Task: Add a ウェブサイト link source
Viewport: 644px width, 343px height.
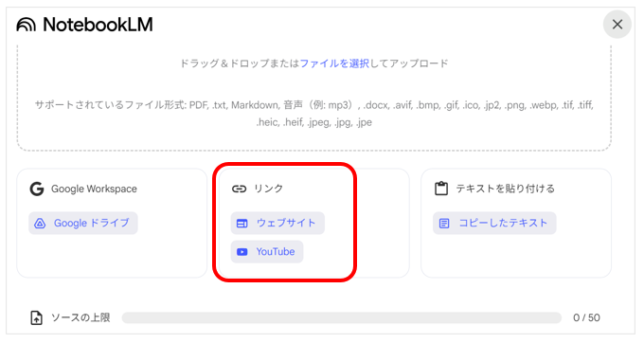Action: coord(277,223)
